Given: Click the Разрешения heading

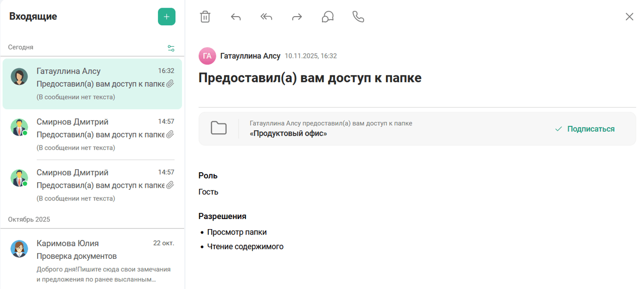Looking at the screenshot, I should pyautogui.click(x=222, y=216).
